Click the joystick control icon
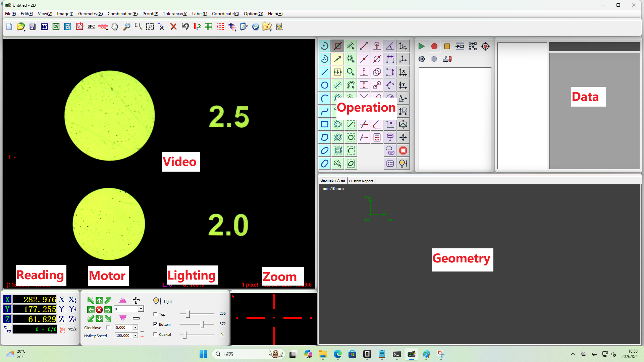The image size is (644, 362). [447, 59]
